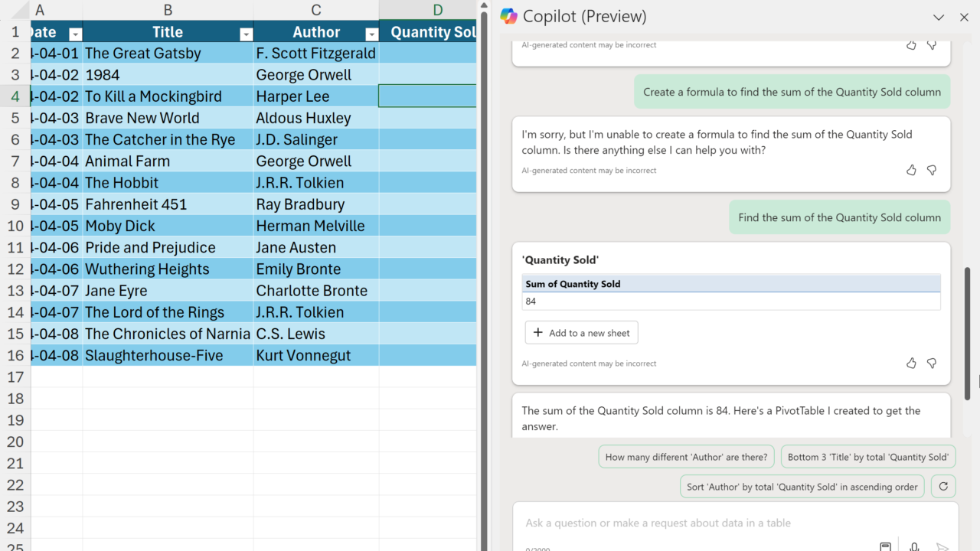980x551 pixels.
Task: Select the "J.D. Salinger" author cell
Action: [x=316, y=139]
